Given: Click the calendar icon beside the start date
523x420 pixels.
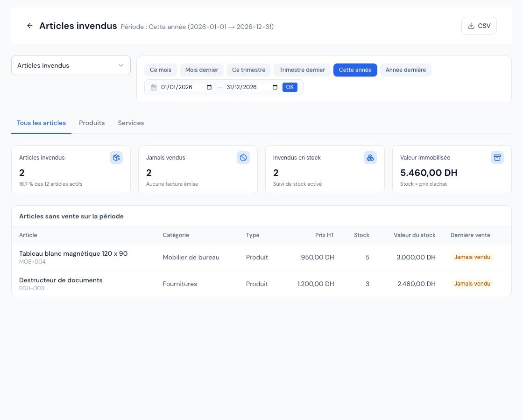Looking at the screenshot, I should (154, 87).
